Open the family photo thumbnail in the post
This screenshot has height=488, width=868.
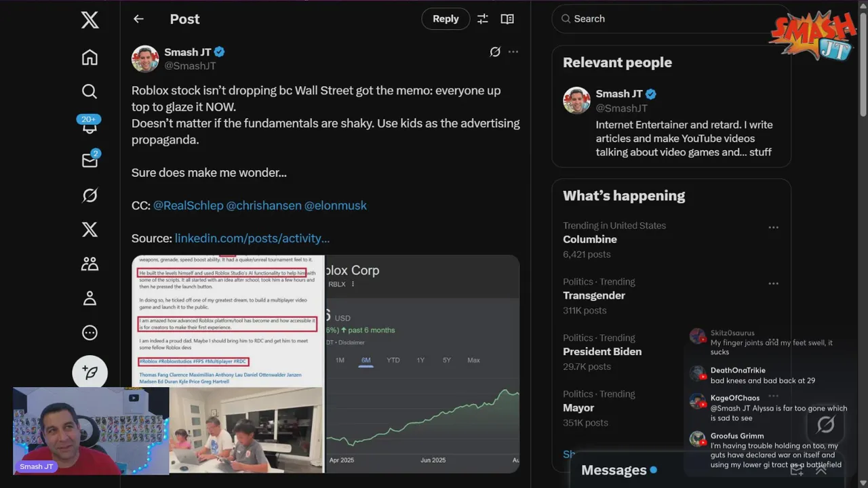(x=246, y=430)
